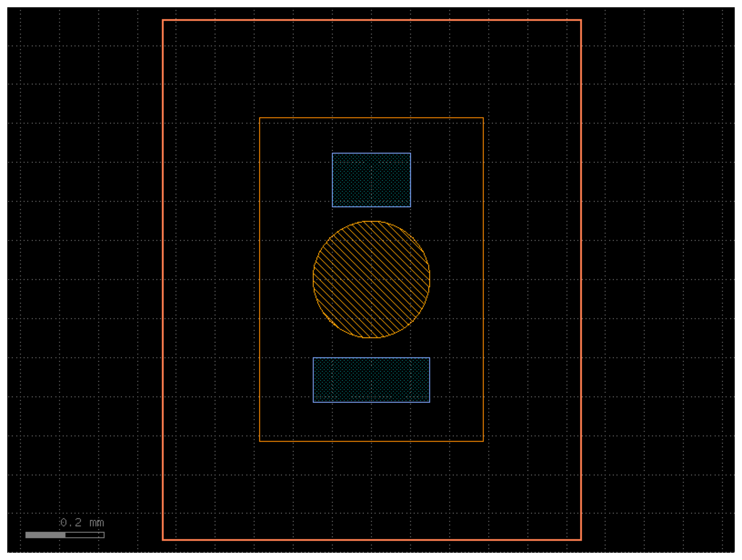
Task: Select the upper blue-outlined dotted rectangle
Action: [371, 180]
